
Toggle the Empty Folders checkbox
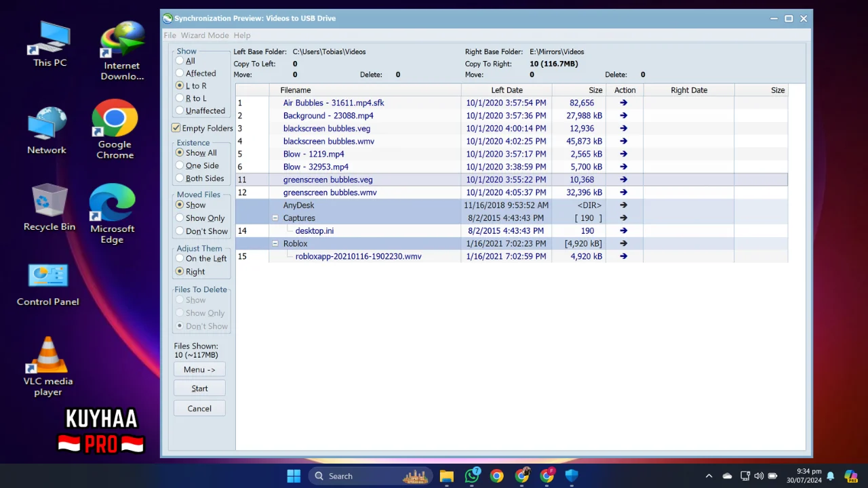coord(176,128)
